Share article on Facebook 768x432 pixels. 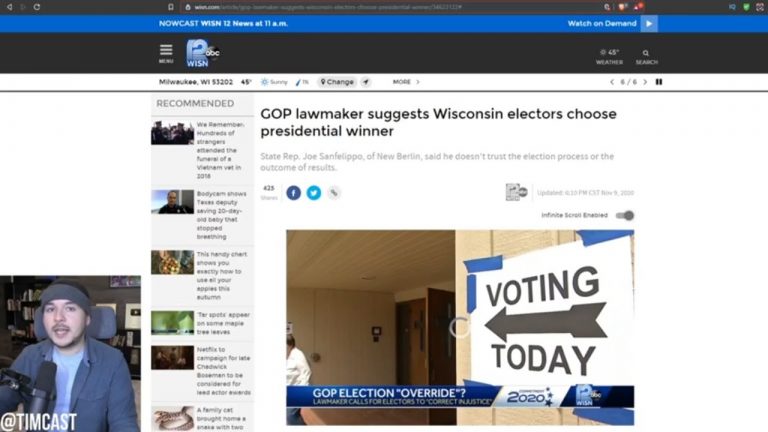pyautogui.click(x=293, y=192)
